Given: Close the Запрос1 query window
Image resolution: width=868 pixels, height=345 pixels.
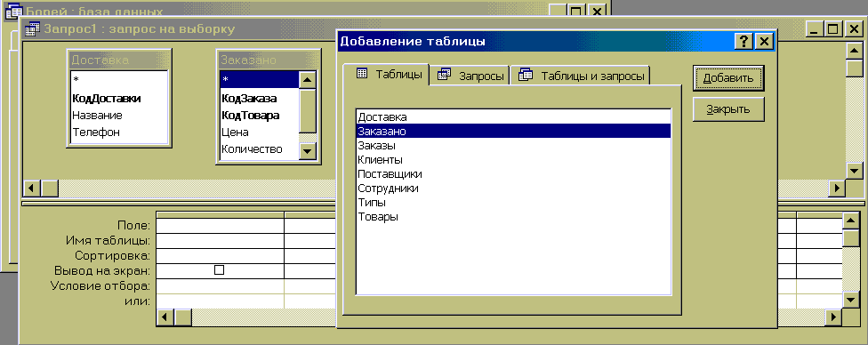Looking at the screenshot, I should tap(853, 28).
